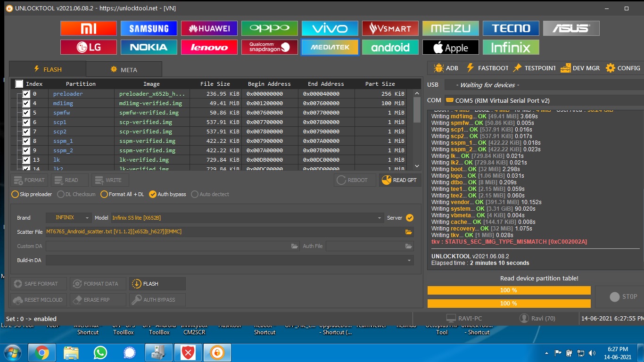Open File Explorer from the taskbar
644x362 pixels.
pyautogui.click(x=71, y=352)
